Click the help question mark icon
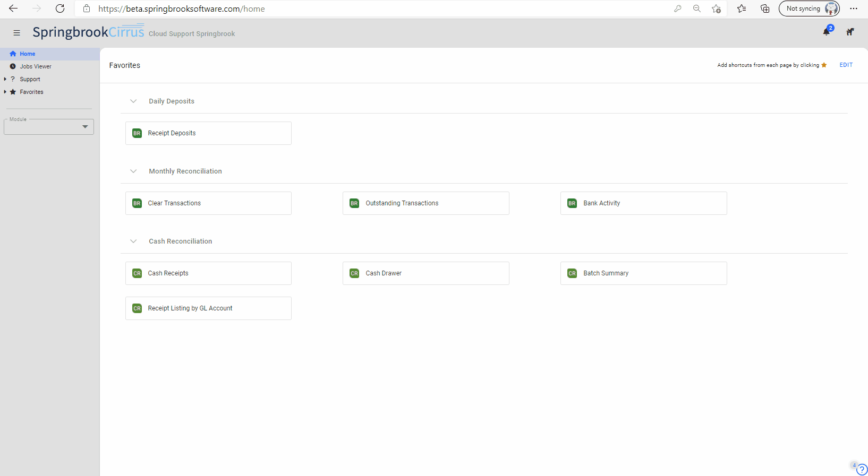 tap(862, 470)
